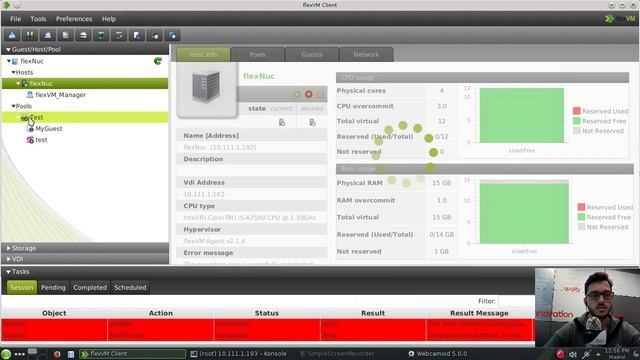Click the fifth toolbar icon showing a white disk
The image size is (640, 360).
tap(83, 35)
